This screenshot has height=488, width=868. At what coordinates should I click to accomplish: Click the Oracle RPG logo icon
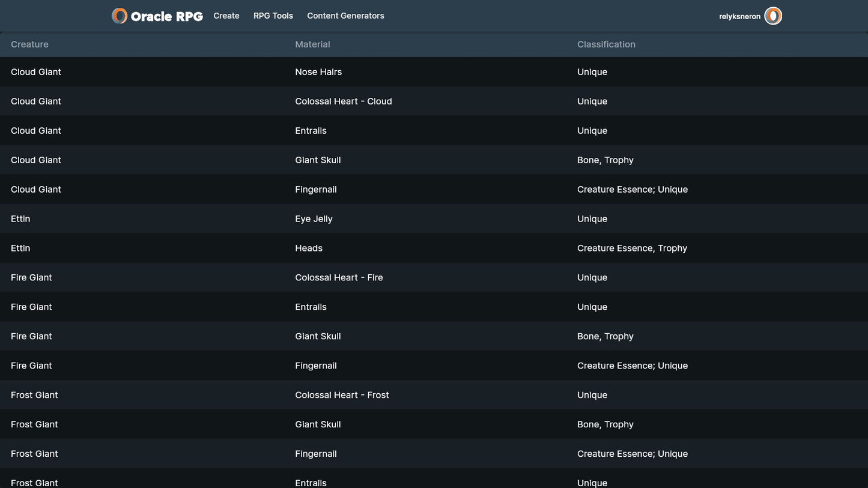[x=120, y=16]
